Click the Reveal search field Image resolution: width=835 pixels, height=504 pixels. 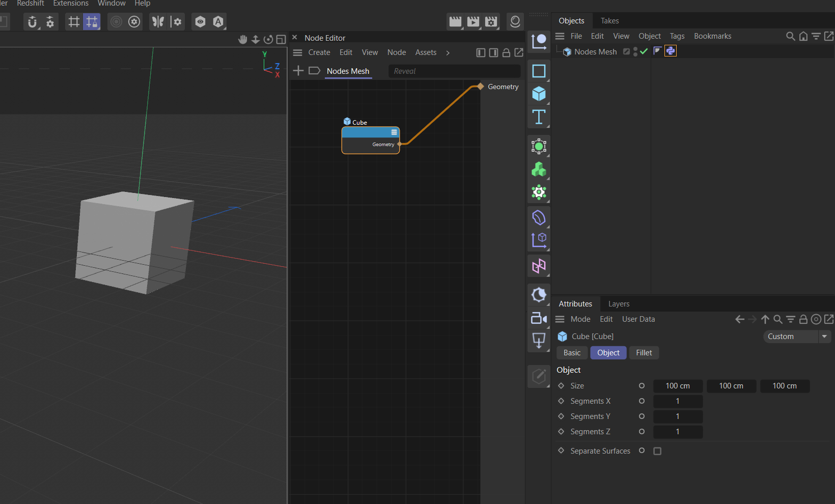tap(454, 71)
